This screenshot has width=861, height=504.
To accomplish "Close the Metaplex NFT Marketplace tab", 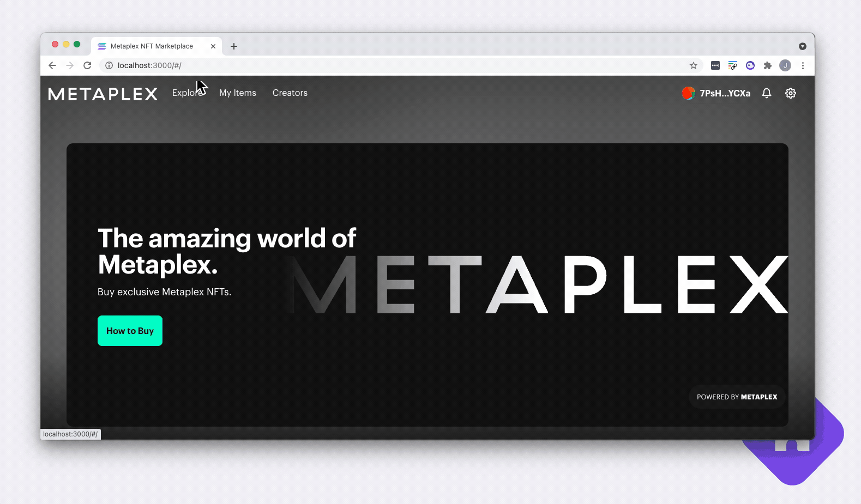I will click(x=213, y=46).
